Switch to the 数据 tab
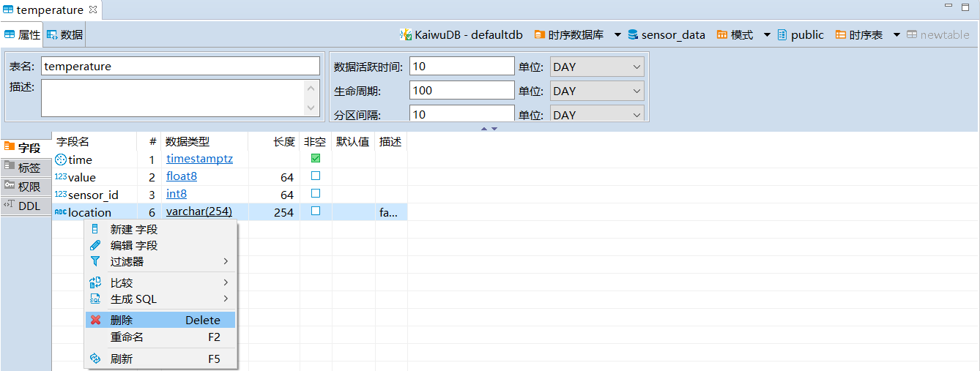This screenshot has height=371, width=980. pos(65,34)
